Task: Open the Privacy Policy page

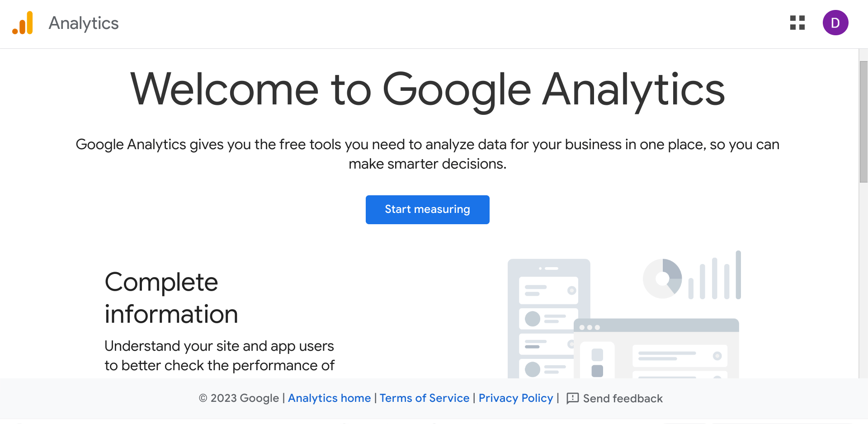Action: click(x=515, y=398)
